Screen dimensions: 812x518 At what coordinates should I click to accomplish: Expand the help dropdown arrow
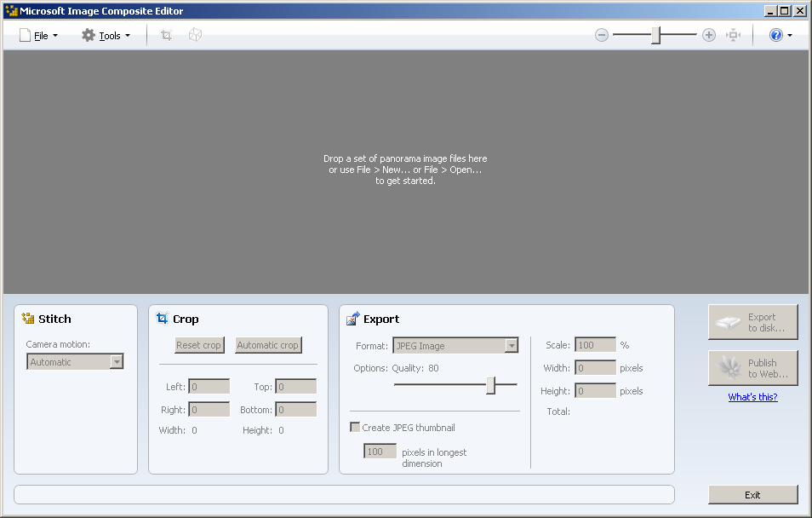tap(790, 35)
